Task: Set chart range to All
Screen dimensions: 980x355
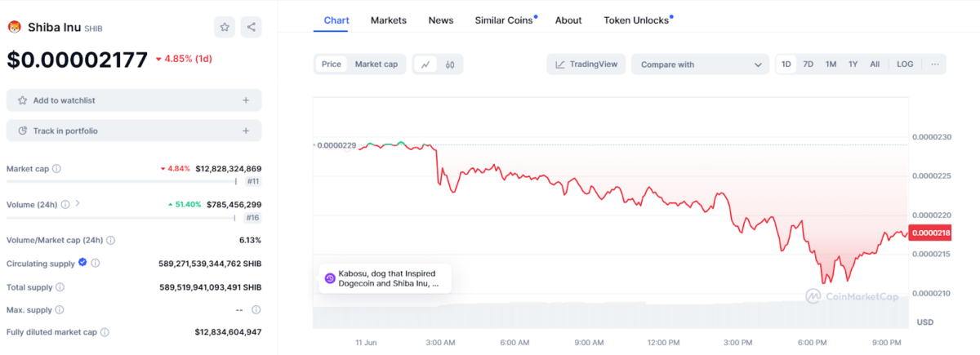Action: pos(875,64)
